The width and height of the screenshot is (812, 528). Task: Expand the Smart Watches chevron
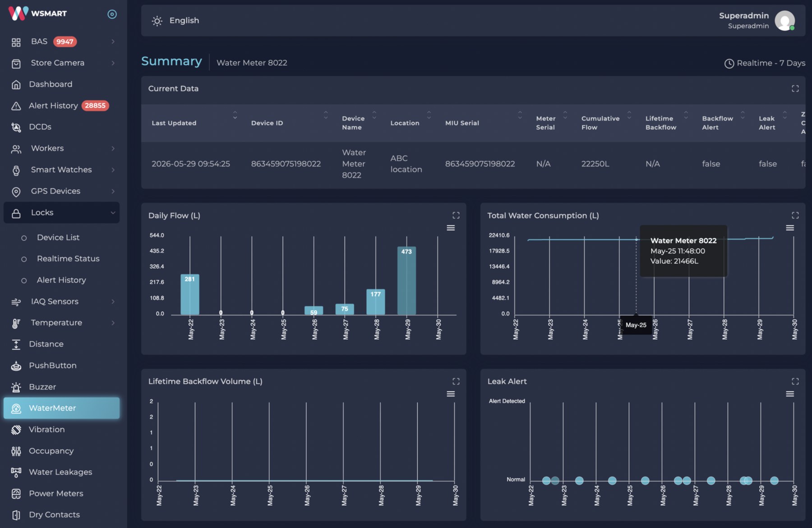tap(113, 170)
